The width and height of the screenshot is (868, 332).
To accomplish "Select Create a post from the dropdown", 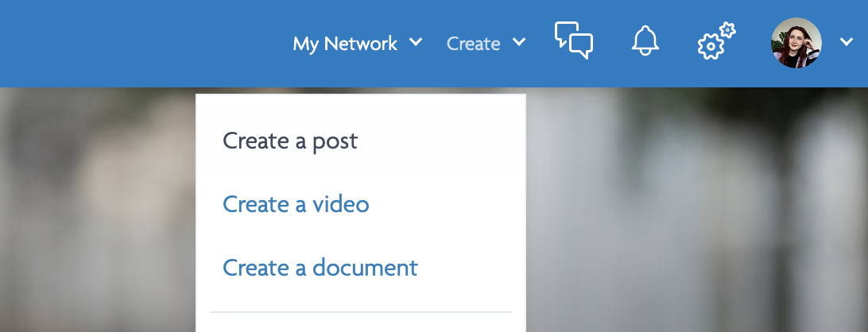I will (290, 141).
